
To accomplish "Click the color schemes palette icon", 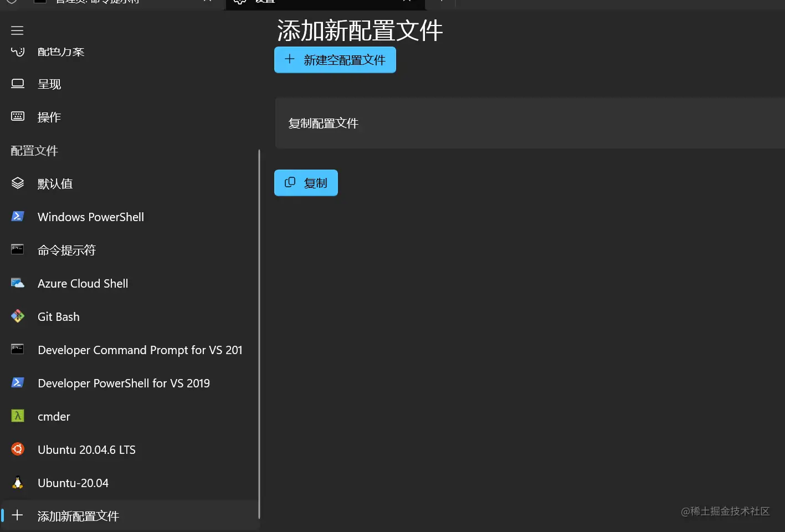I will [x=18, y=52].
